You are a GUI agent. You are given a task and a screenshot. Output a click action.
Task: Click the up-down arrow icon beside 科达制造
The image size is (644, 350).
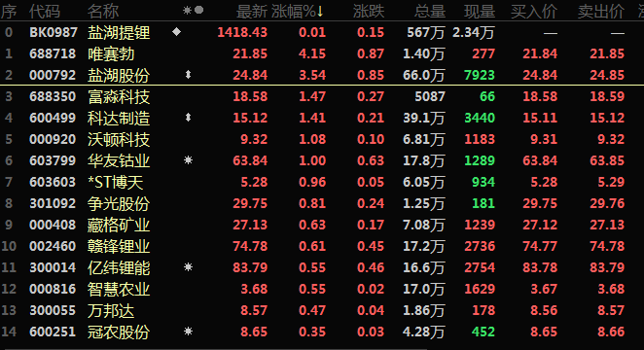(x=188, y=118)
